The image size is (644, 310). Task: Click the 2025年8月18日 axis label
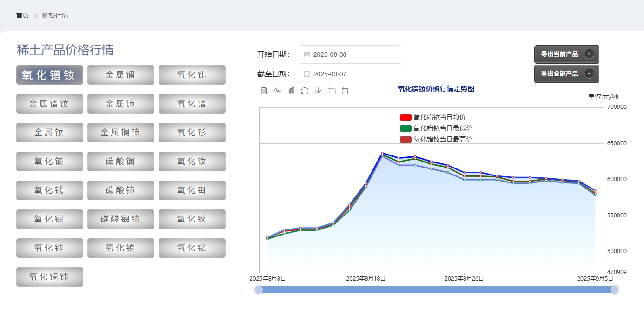tap(365, 279)
